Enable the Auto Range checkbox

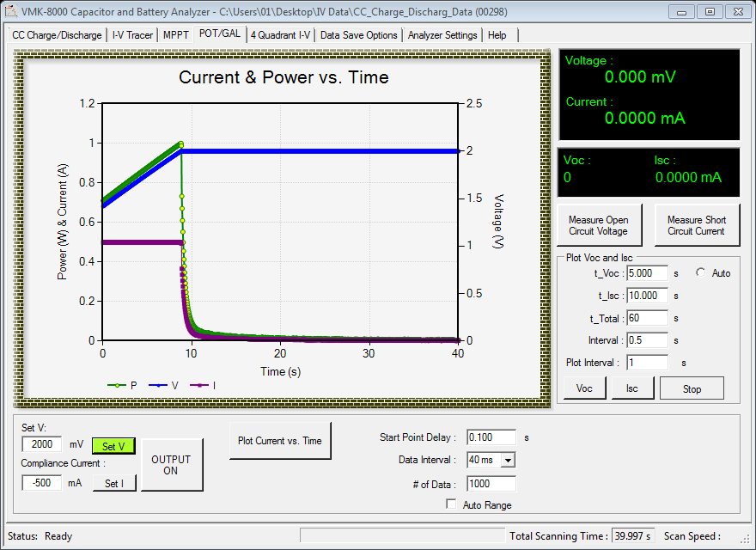click(451, 504)
